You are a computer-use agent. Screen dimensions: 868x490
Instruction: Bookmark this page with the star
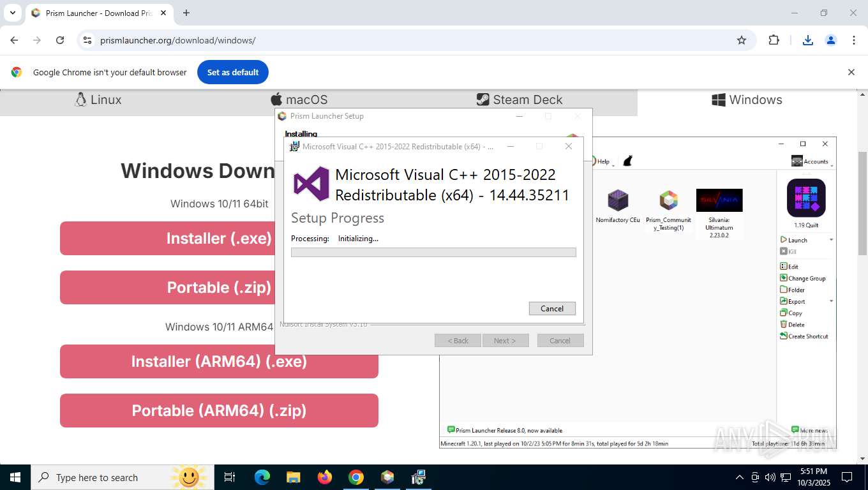coord(742,40)
